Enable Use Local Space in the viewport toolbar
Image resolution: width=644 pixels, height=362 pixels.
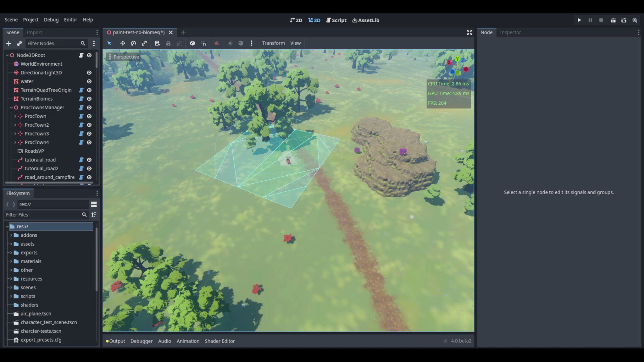tap(192, 43)
